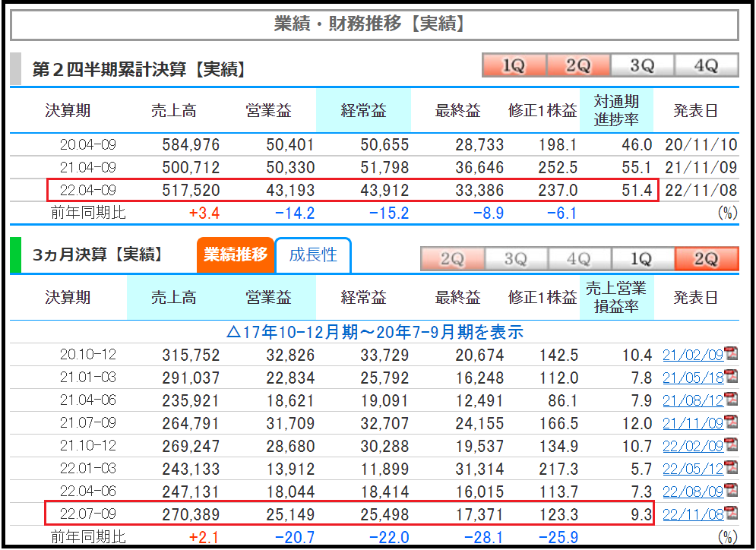This screenshot has width=756, height=550.
Task: Click sales value 584,976
Action: (191, 144)
